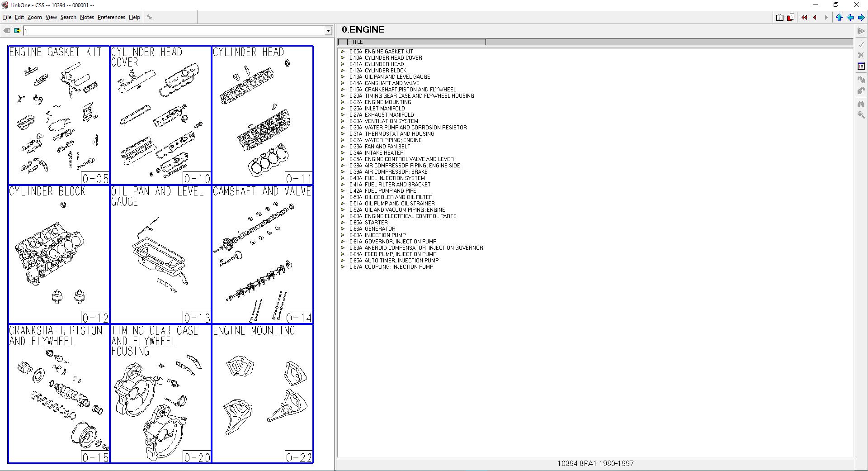Click the open book icon in the toolbar
The width and height of the screenshot is (868, 471).
[x=779, y=17]
